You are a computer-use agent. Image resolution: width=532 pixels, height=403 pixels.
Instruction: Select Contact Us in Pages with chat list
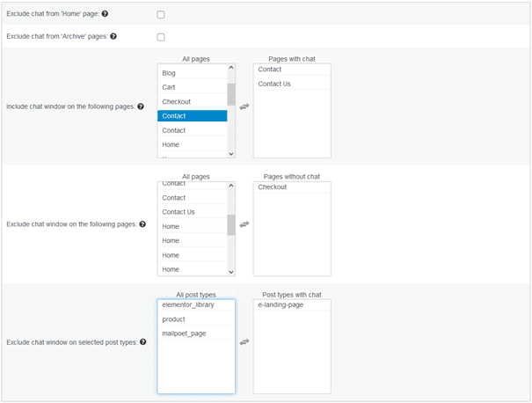tap(292, 84)
